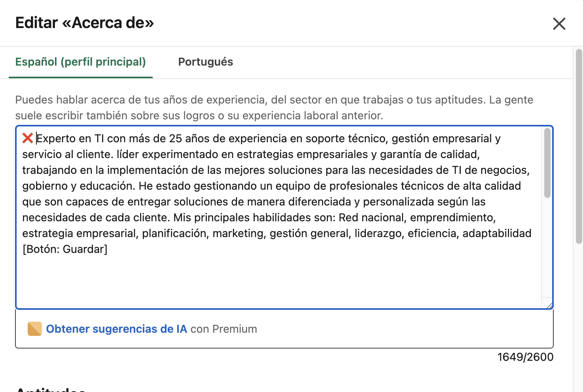Viewport: 583px width, 392px height.
Task: Select the Español (perfil principal) tab
Action: pyautogui.click(x=81, y=62)
